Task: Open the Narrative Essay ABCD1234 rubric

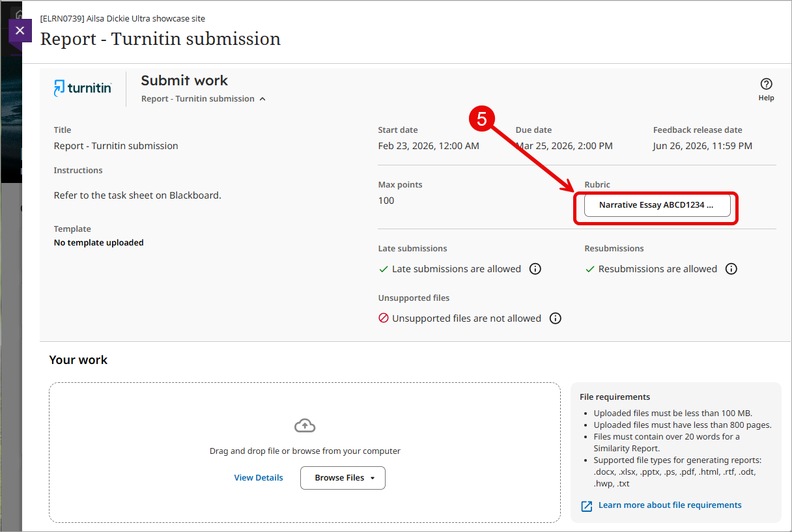Action: click(657, 205)
